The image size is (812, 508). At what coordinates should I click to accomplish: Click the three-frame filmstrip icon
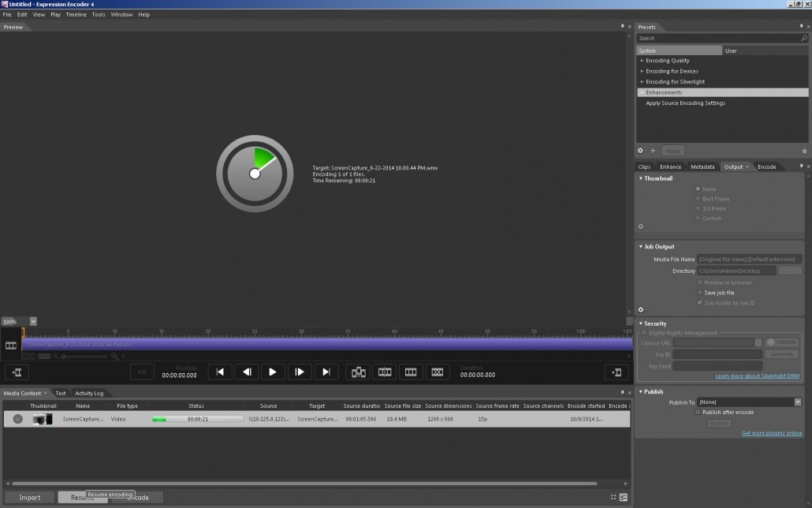point(411,372)
